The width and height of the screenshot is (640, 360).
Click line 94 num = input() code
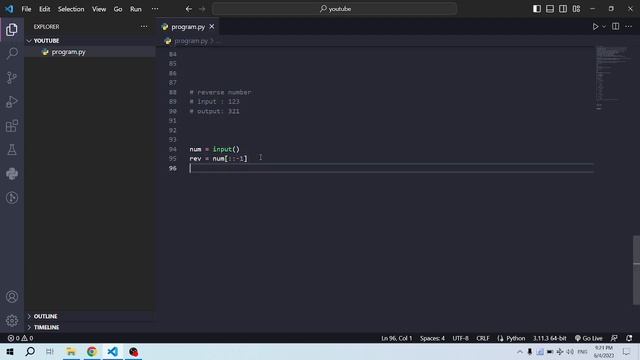point(215,149)
